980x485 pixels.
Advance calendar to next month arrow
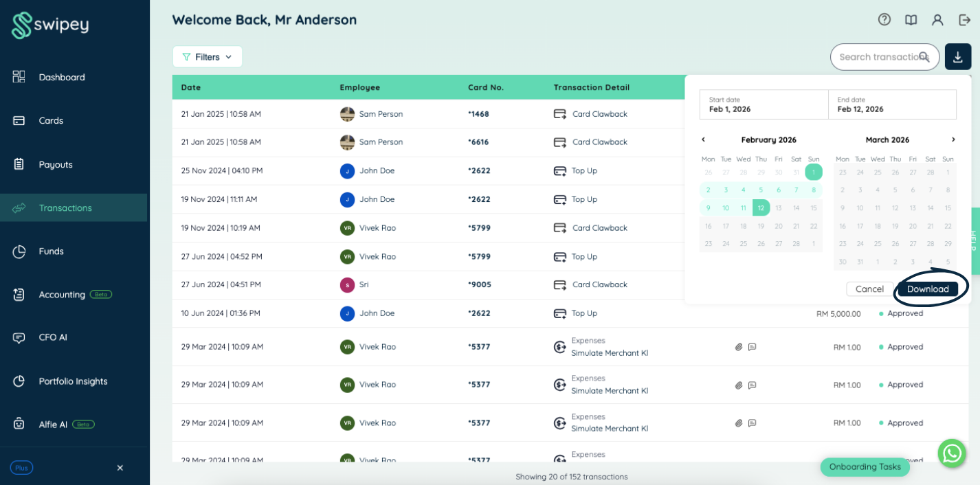[953, 139]
